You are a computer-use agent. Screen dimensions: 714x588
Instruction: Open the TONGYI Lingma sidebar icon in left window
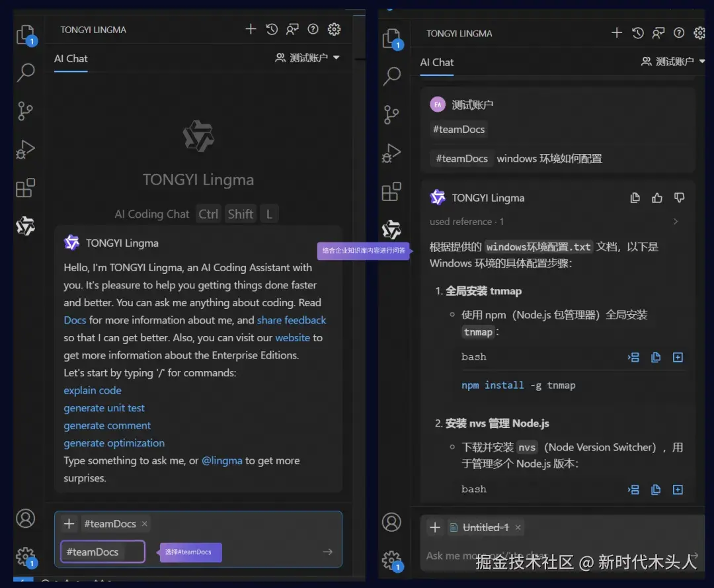tap(26, 226)
